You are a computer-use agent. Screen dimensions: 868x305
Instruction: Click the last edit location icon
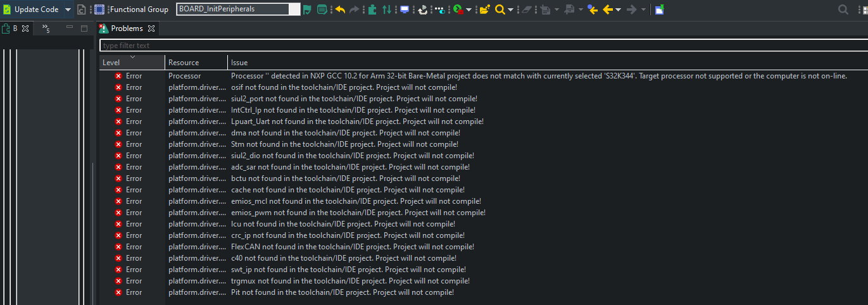coord(593,9)
